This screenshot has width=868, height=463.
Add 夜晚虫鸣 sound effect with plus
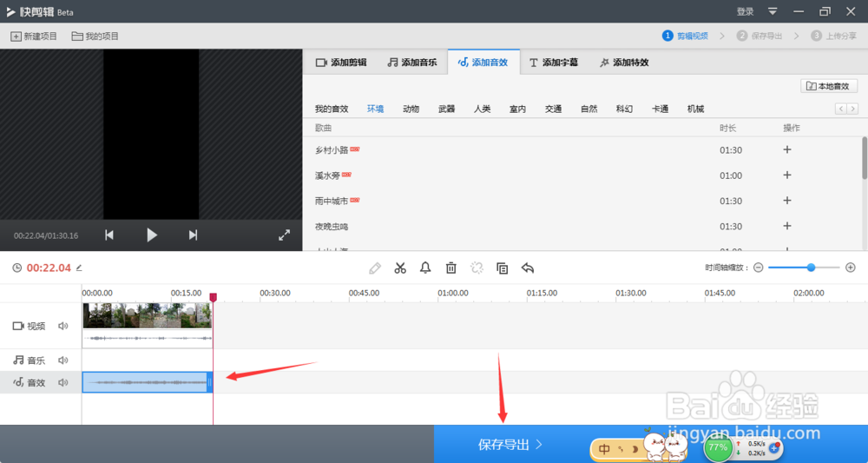tap(787, 226)
